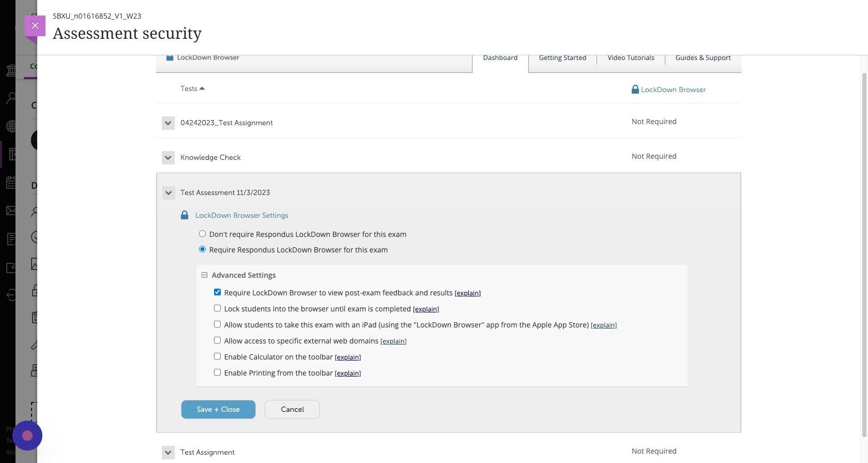Expand the 04242023_Test Assignment row chevron
Screen dimensions: 868x463
(x=168, y=123)
